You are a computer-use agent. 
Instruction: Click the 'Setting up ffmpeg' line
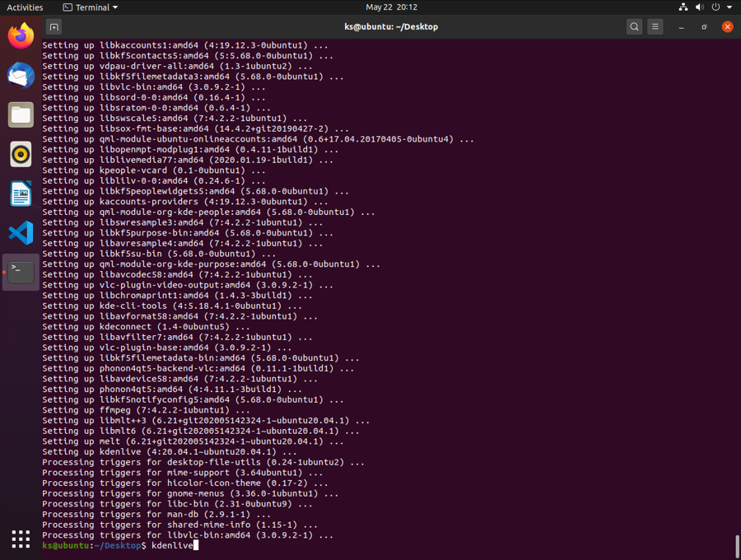click(146, 410)
